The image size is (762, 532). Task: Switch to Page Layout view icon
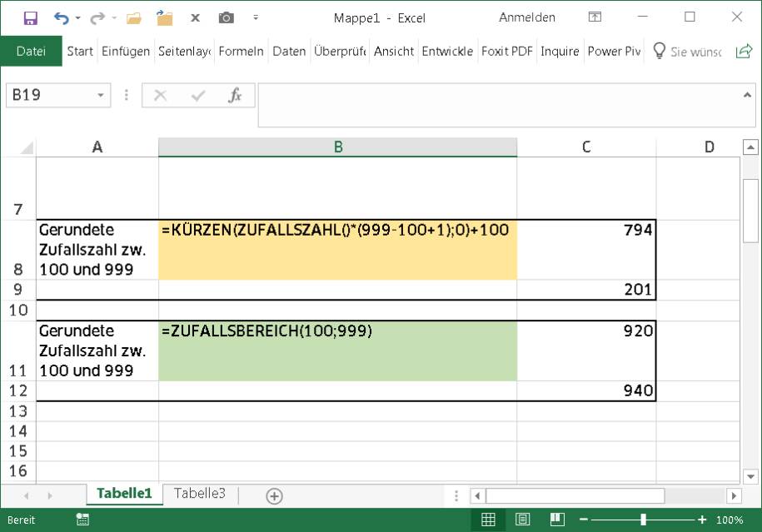click(x=522, y=520)
